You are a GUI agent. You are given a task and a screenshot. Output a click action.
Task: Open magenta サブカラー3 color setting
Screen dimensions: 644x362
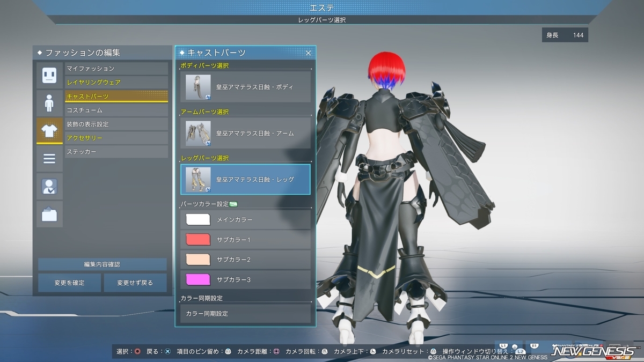click(245, 279)
